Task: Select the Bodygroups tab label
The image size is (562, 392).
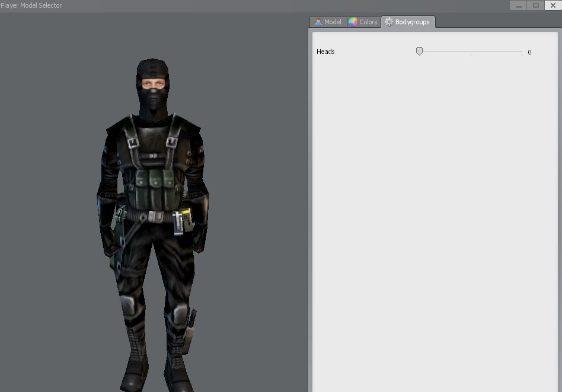Action: pyautogui.click(x=412, y=22)
